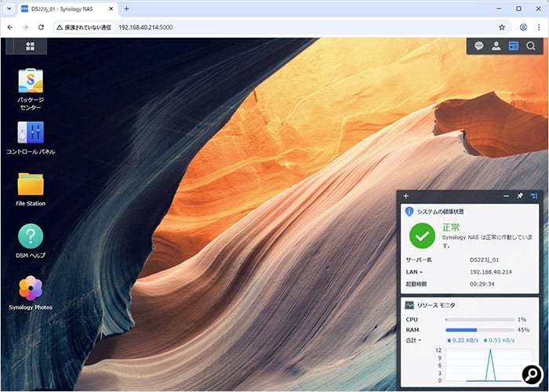Go forward in browser history
Screen dimensions: 549x392
coord(25,27)
